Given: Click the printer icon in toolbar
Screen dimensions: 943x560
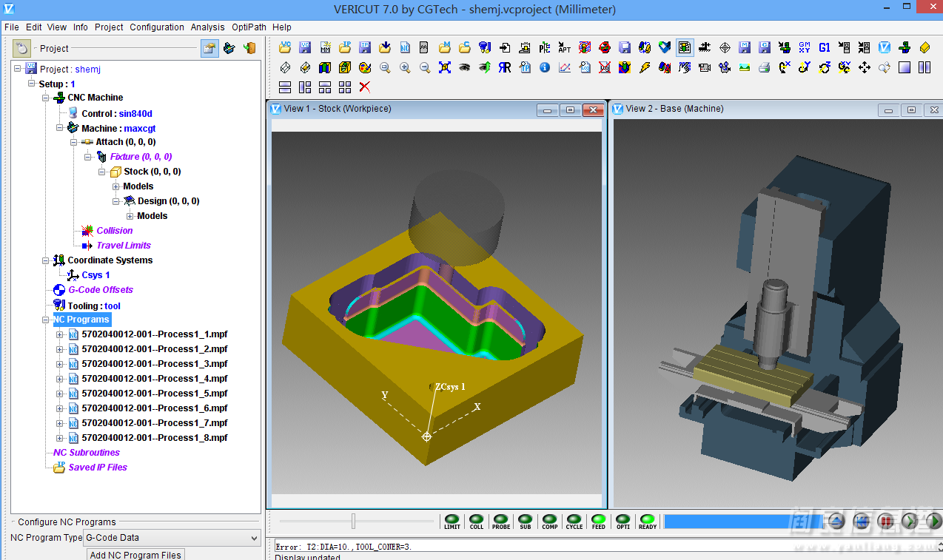Looking at the screenshot, I should [x=765, y=67].
